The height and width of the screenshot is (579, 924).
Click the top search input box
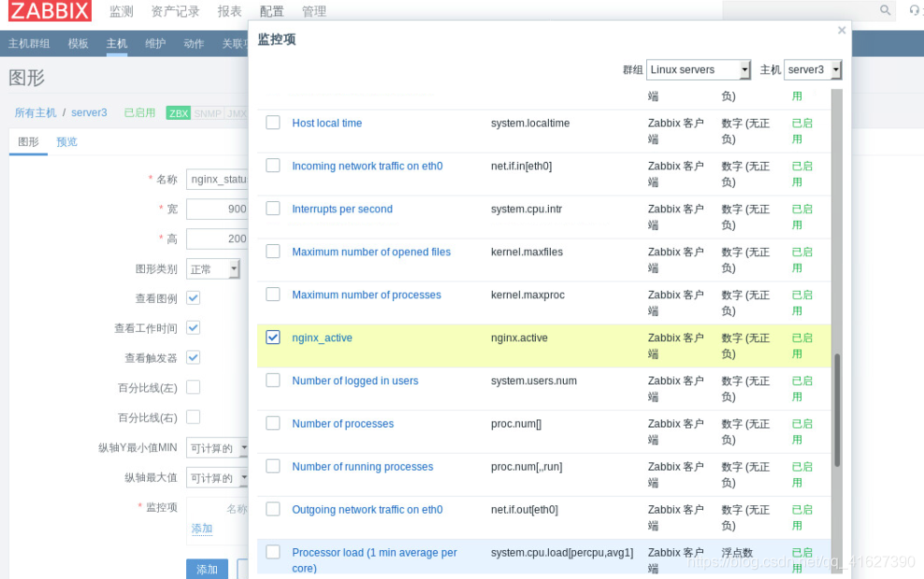click(801, 10)
